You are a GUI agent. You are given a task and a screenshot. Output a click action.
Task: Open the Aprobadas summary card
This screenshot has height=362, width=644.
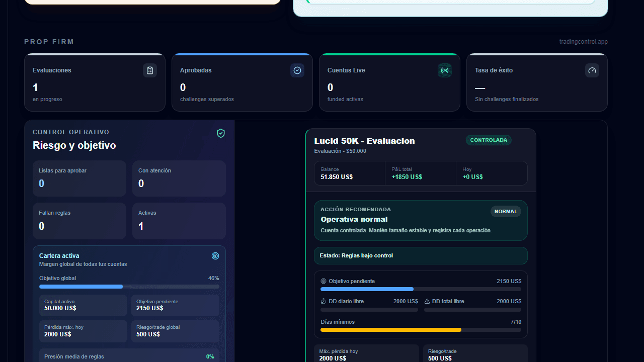pos(242,82)
